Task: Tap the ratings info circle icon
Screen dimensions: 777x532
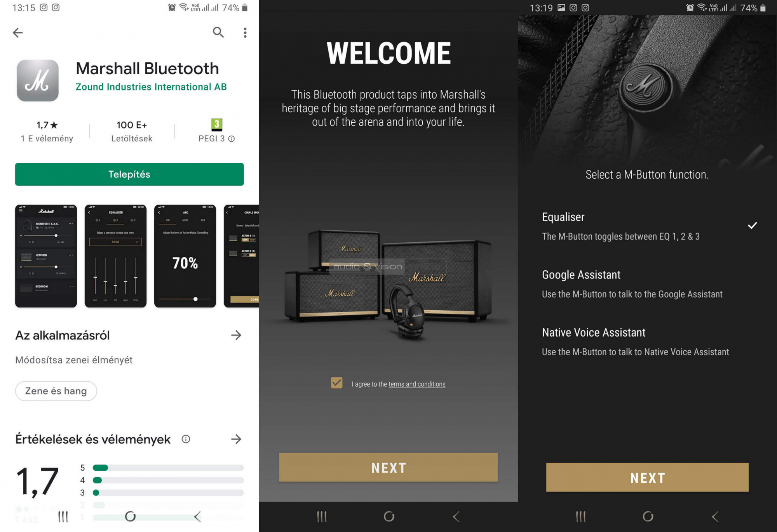Action: [x=186, y=439]
